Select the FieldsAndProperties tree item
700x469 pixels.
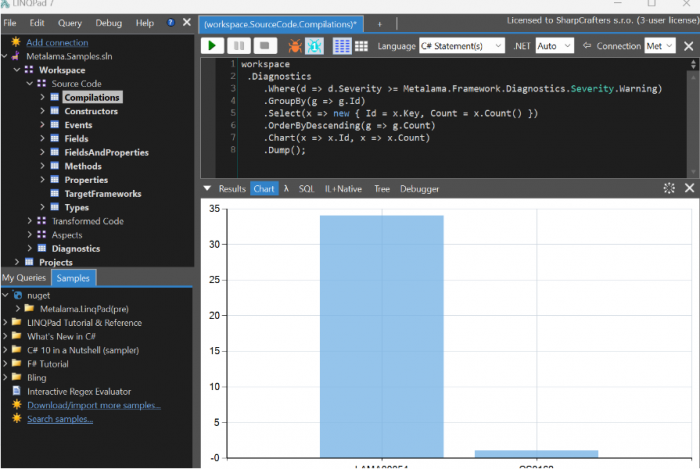pos(106,153)
